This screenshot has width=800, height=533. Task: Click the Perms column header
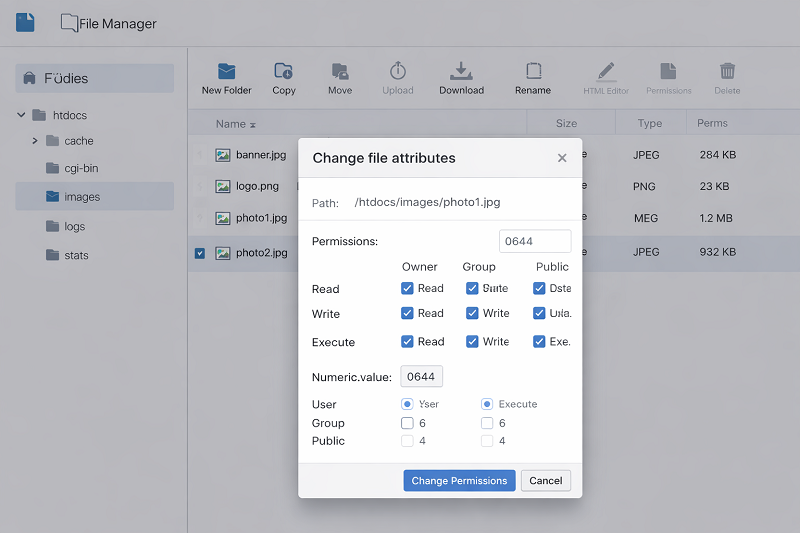pos(712,123)
